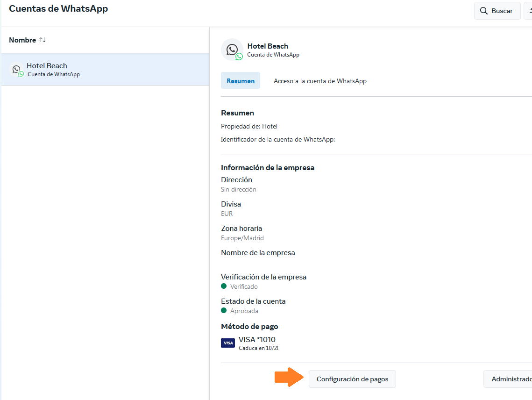Click the partially visible Administrador button
Screen dimensions: 532x400
(x=508, y=379)
